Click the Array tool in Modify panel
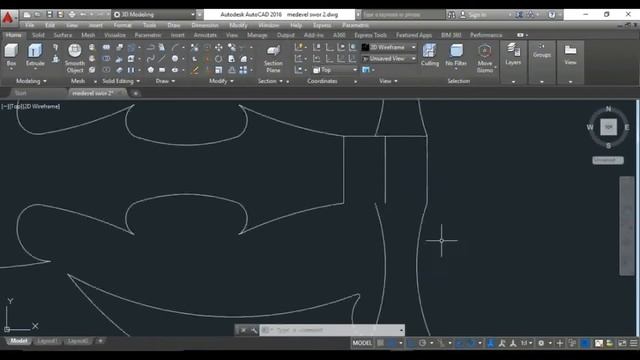 tap(243, 70)
